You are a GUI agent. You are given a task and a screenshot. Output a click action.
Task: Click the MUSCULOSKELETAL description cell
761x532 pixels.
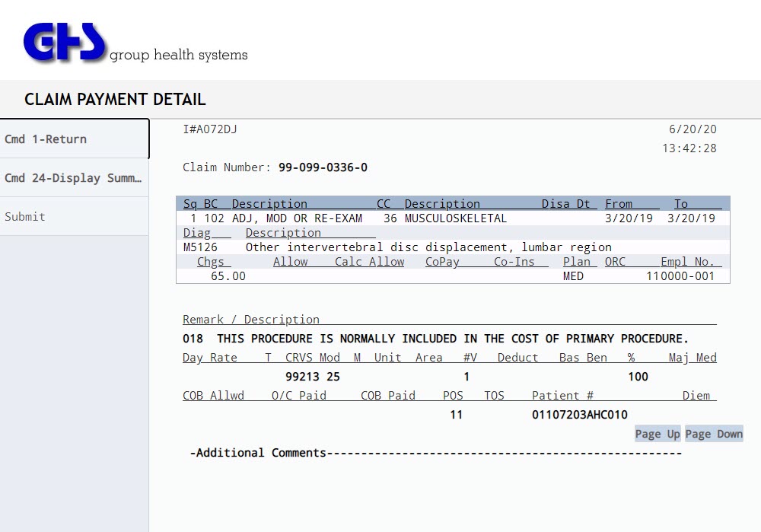click(x=455, y=218)
